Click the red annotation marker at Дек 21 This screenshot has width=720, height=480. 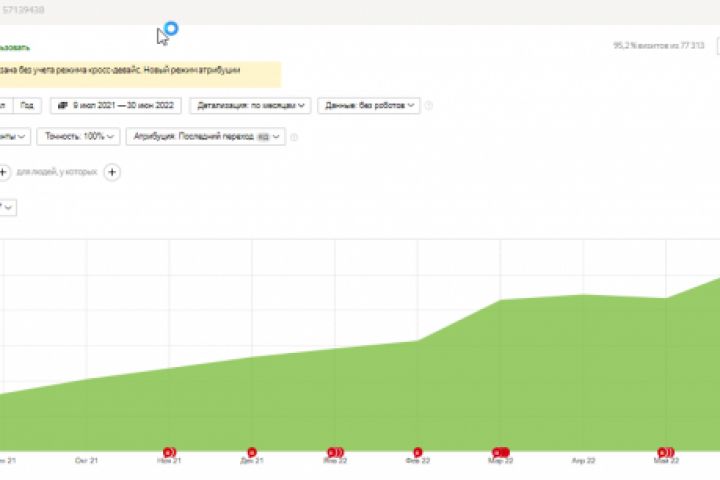click(x=252, y=452)
